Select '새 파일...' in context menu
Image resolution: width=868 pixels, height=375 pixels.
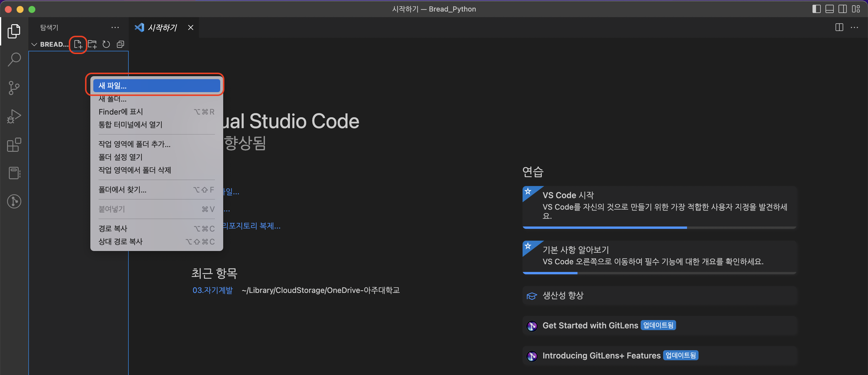(x=156, y=86)
